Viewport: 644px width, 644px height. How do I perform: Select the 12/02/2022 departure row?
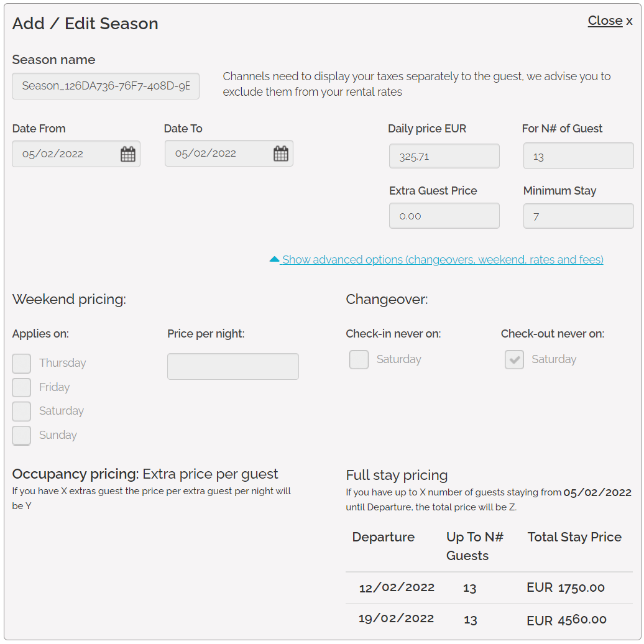[397, 587]
